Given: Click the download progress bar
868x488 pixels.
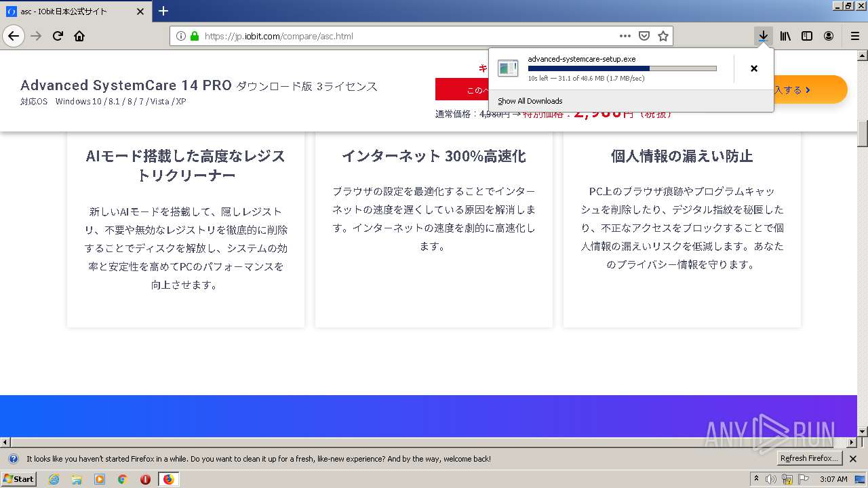Looking at the screenshot, I should coord(622,68).
